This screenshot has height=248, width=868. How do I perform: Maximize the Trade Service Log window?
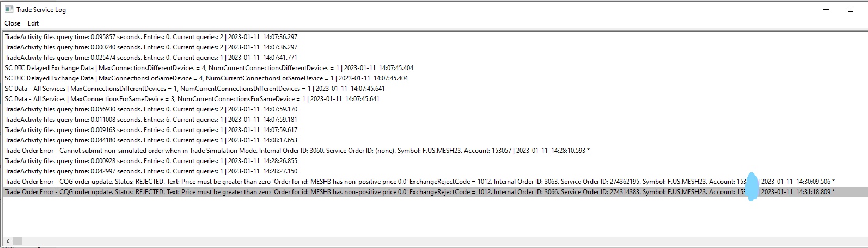point(851,9)
